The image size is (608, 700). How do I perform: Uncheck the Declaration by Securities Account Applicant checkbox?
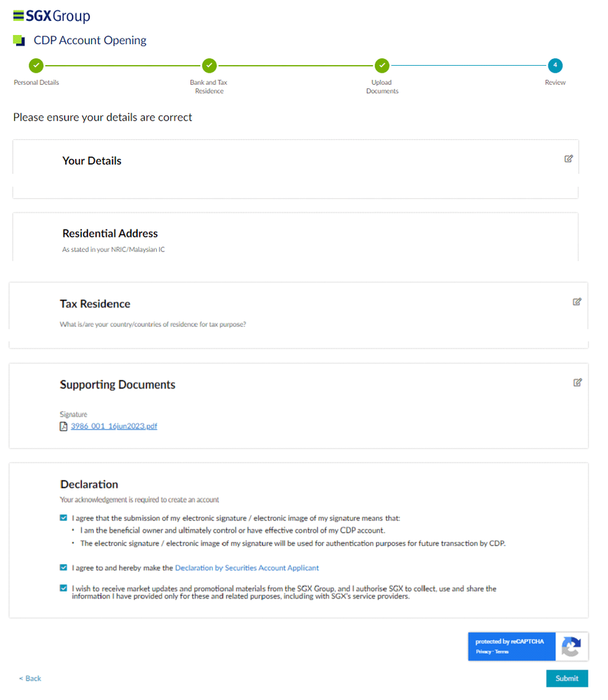point(64,568)
